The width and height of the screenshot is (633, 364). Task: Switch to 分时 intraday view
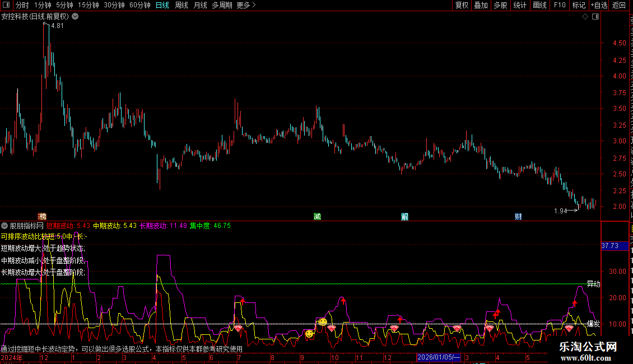[22, 5]
